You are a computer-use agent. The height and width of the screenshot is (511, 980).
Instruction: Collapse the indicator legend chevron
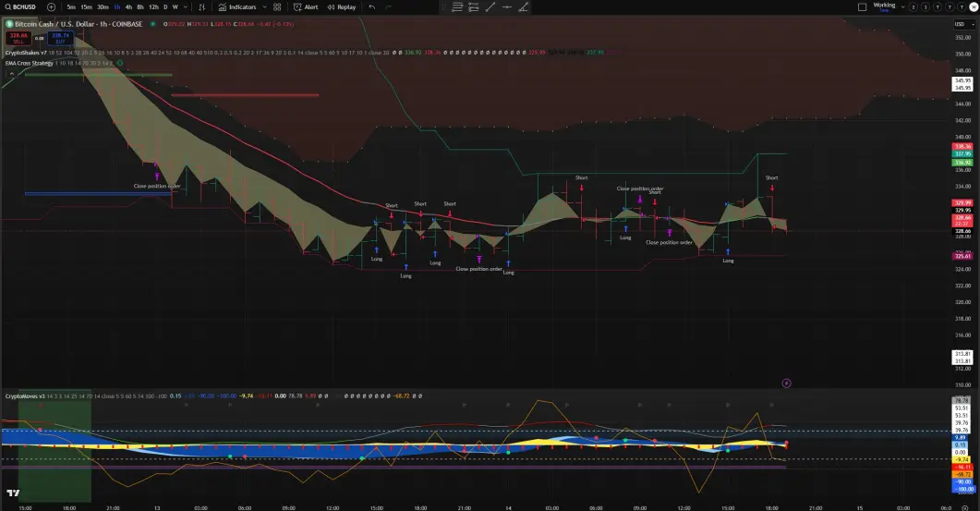(11, 74)
